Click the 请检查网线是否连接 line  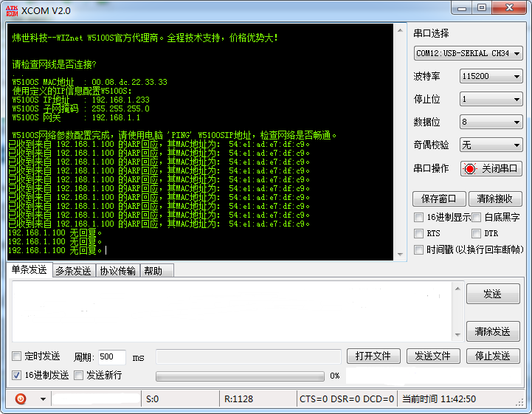pyautogui.click(x=55, y=64)
